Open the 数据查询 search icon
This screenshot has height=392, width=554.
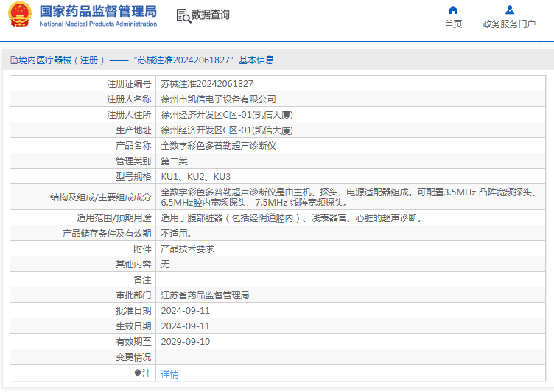[x=183, y=15]
